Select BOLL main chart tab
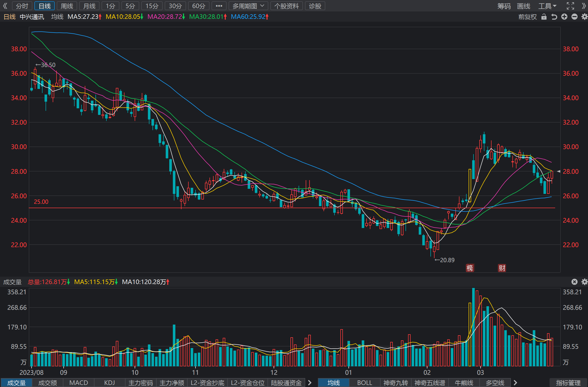This screenshot has height=387, width=588. pyautogui.click(x=365, y=383)
